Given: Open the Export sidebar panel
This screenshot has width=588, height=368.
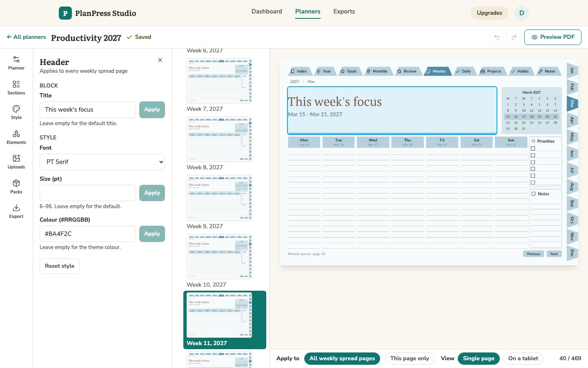Looking at the screenshot, I should click(x=16, y=211).
